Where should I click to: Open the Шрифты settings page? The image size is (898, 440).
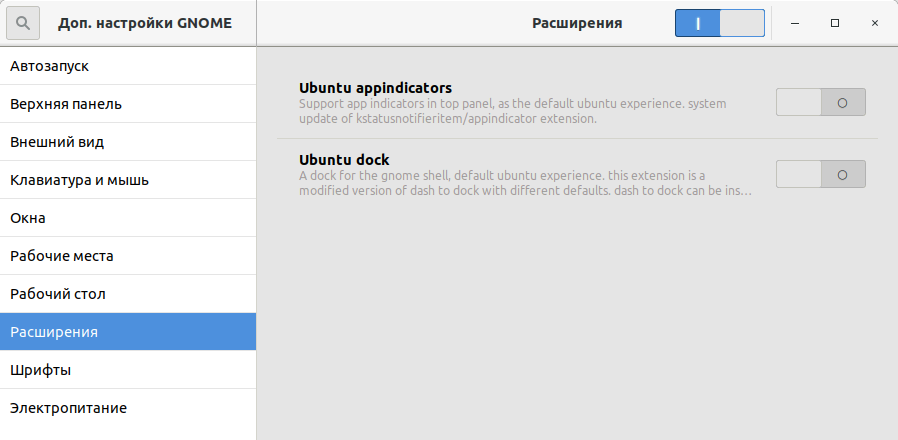click(x=128, y=370)
